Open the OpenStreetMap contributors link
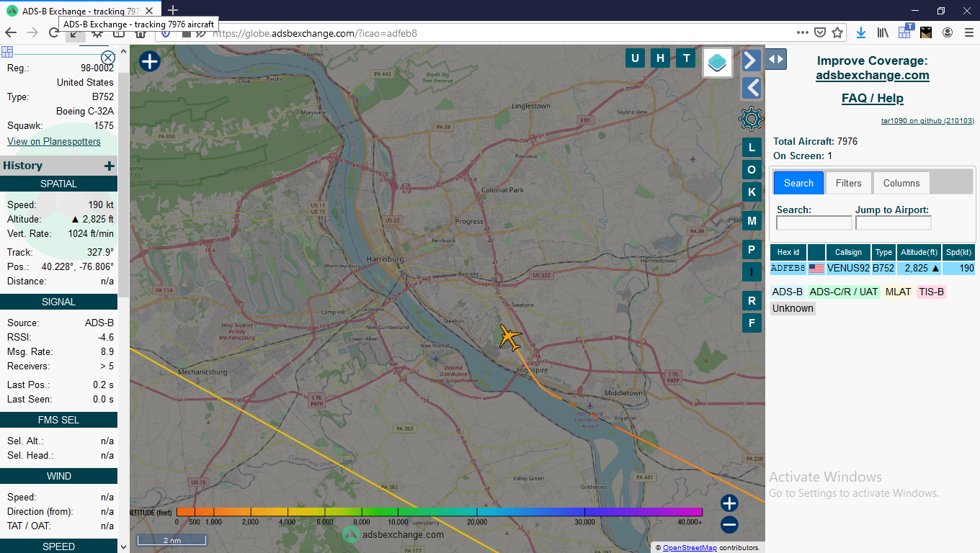980x553 pixels. (x=690, y=548)
